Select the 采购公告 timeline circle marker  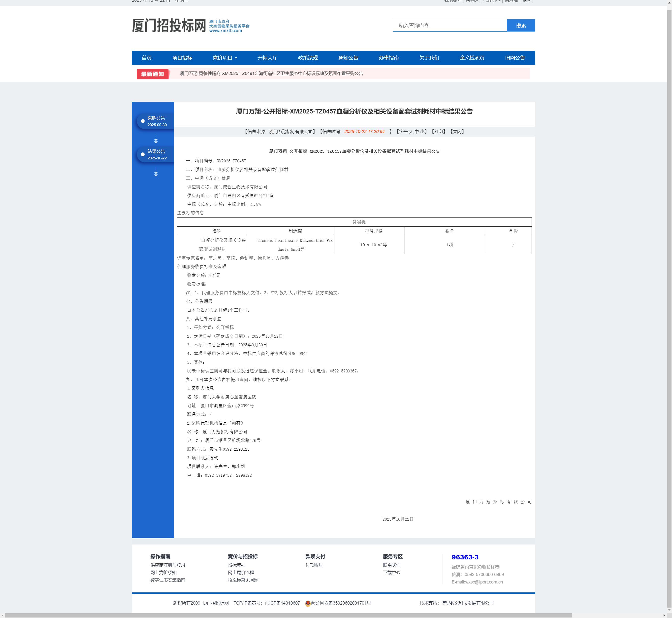pyautogui.click(x=143, y=121)
